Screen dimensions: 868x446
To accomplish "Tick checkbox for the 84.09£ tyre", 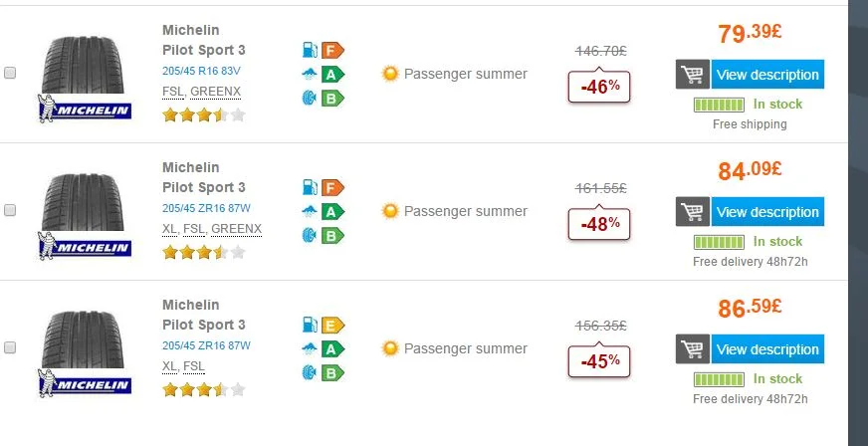I will coord(10,210).
